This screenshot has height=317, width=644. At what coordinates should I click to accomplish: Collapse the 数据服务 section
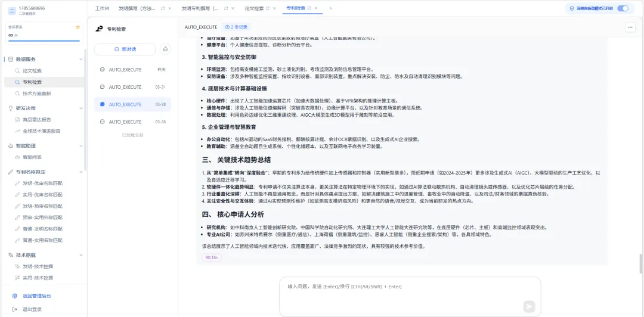(x=81, y=59)
